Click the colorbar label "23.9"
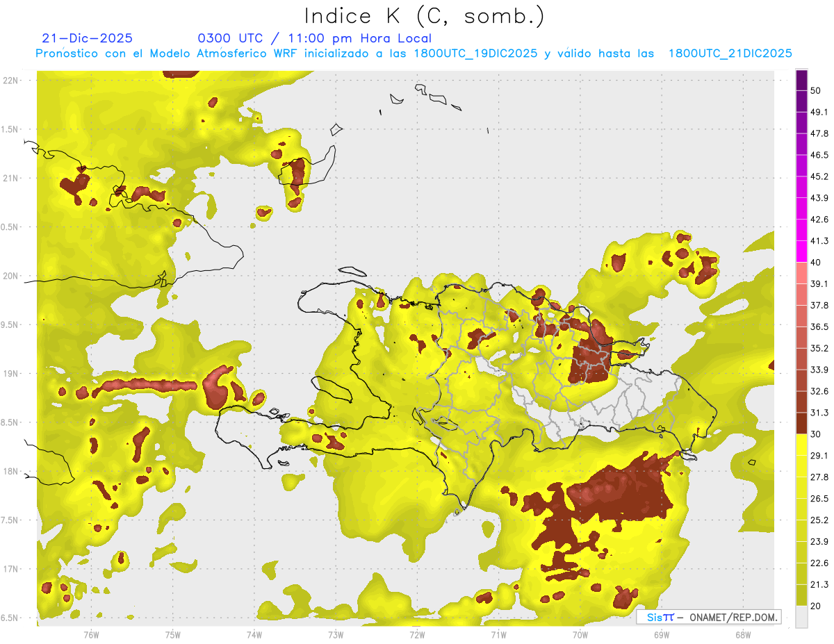The height and width of the screenshot is (644, 834). click(x=819, y=542)
